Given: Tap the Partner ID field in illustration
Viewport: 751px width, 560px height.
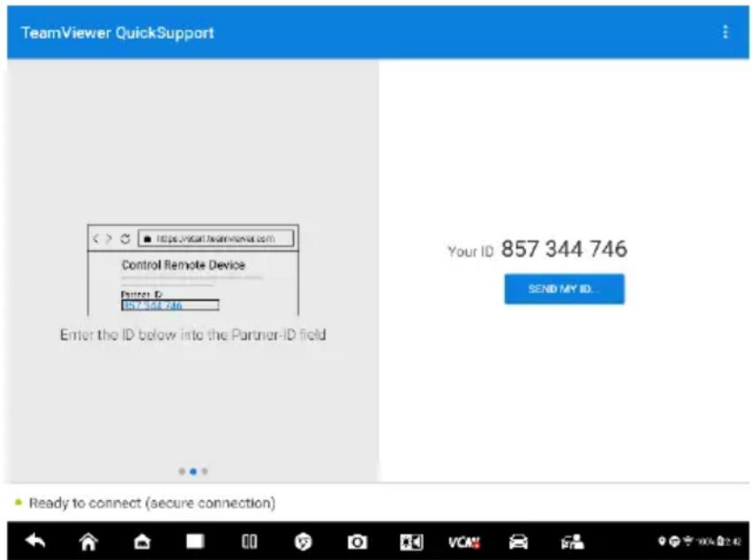Looking at the screenshot, I should pyautogui.click(x=170, y=305).
